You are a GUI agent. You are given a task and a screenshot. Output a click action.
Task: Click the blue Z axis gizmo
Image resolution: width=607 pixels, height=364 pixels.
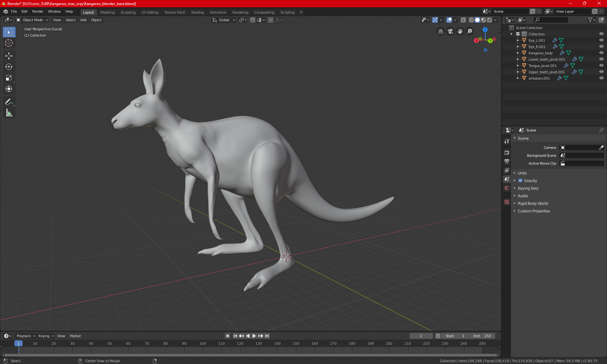(485, 30)
